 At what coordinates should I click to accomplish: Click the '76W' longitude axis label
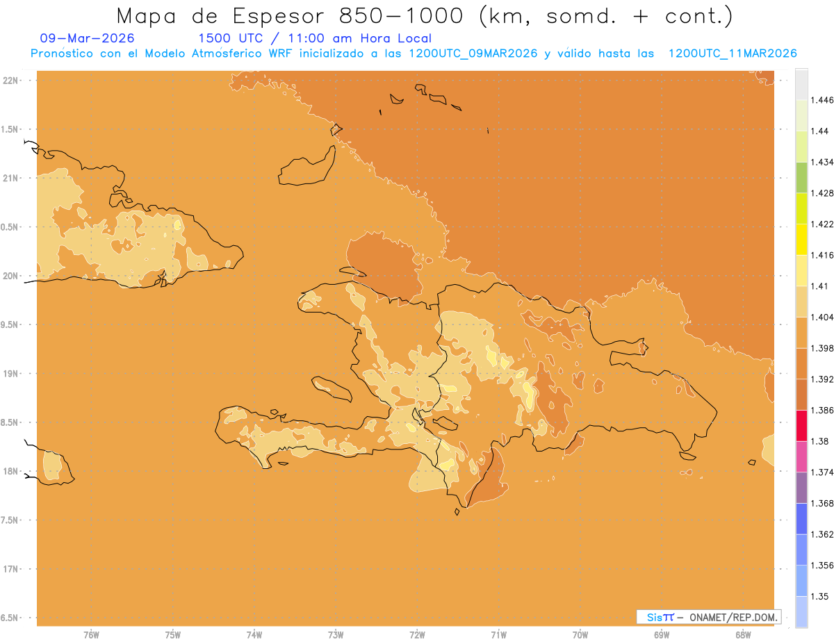point(91,634)
